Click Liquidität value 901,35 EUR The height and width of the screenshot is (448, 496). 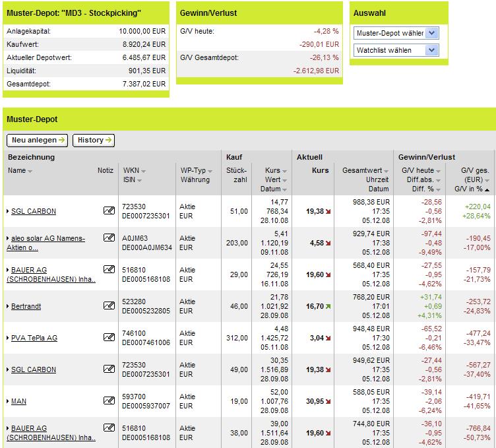pyautogui.click(x=147, y=71)
